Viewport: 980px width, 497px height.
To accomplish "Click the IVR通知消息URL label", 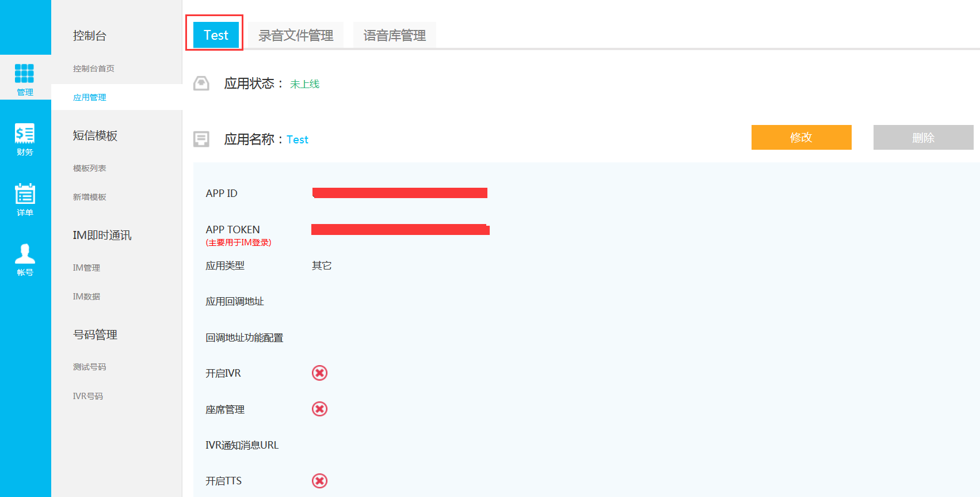I will click(x=242, y=445).
